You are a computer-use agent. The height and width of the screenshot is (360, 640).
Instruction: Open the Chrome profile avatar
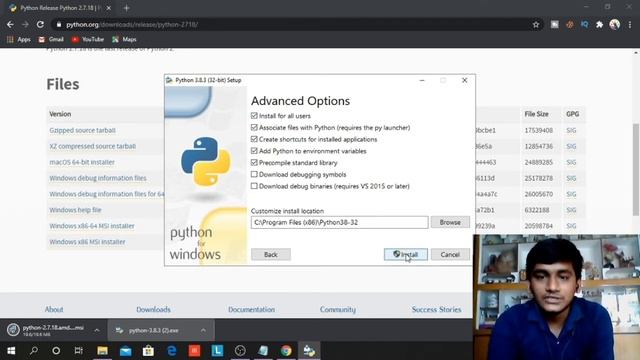click(615, 24)
